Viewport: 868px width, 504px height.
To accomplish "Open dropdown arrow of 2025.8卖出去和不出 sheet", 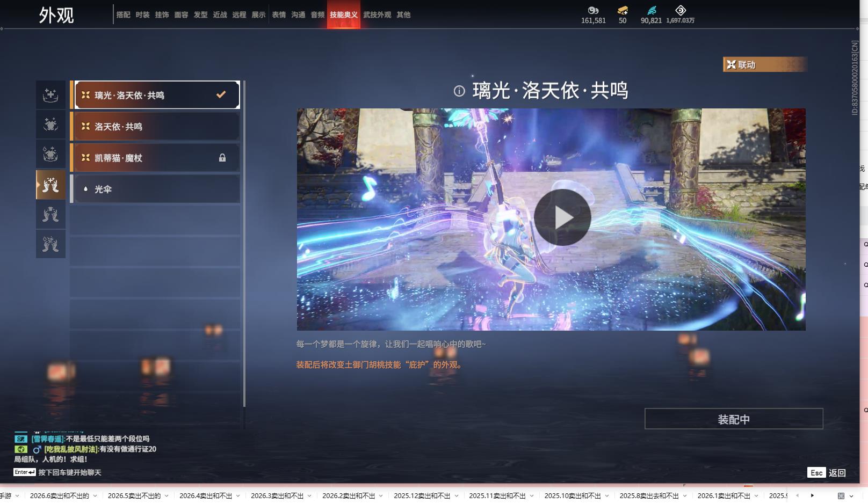I will [685, 496].
